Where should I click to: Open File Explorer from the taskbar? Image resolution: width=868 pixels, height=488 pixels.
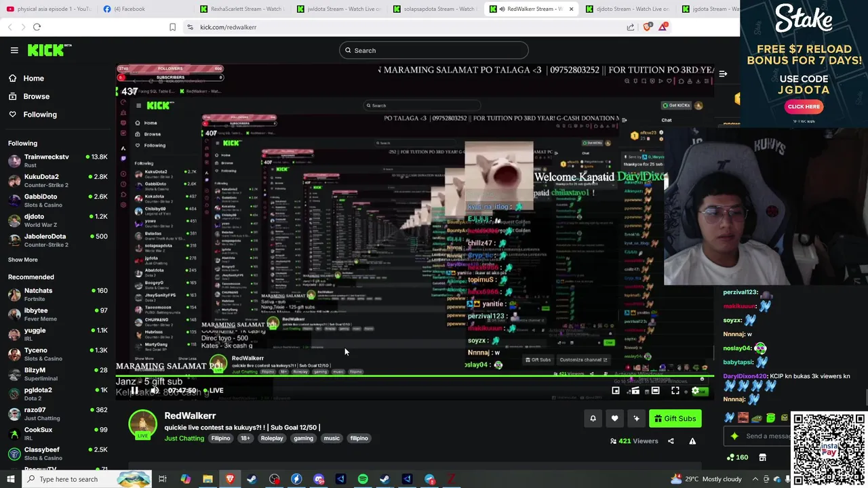point(208,479)
